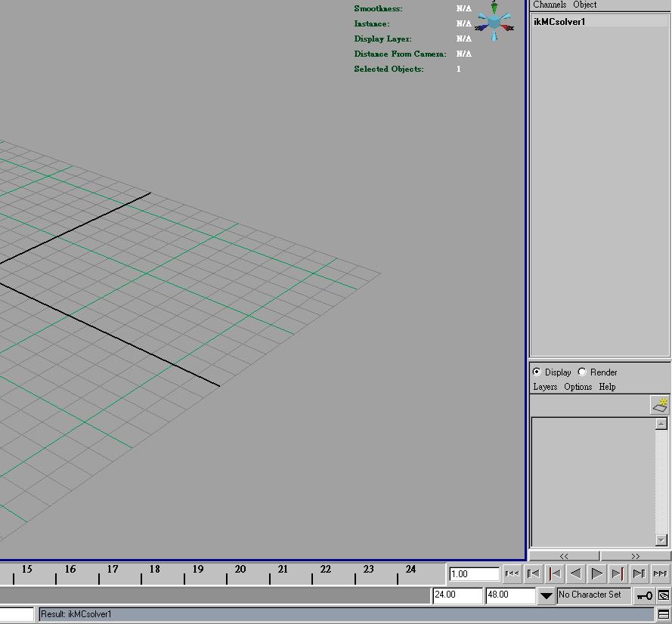Click the Smoothness HUD label
The width and height of the screenshot is (672, 624).
378,8
